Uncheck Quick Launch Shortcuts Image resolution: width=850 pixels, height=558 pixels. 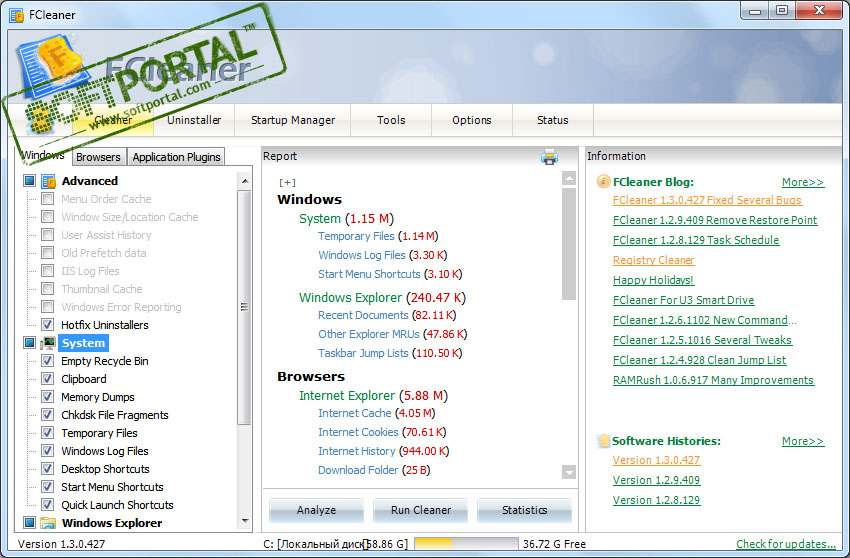coord(48,504)
